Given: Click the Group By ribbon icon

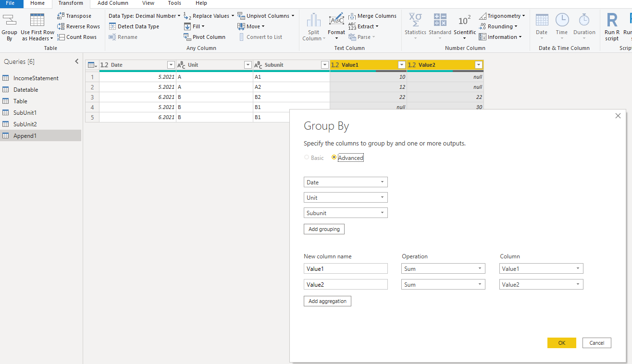Looking at the screenshot, I should coord(9,21).
